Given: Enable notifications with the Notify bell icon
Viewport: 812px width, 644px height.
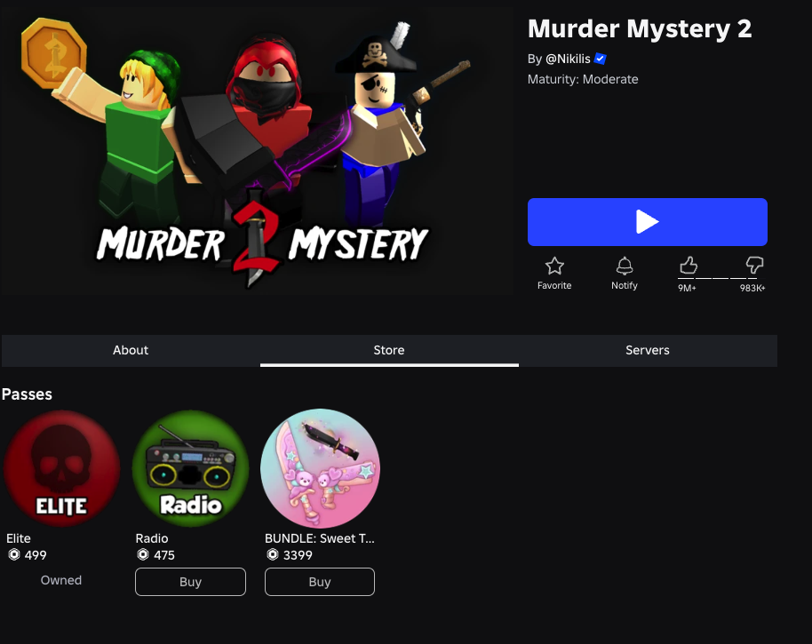Looking at the screenshot, I should [x=624, y=266].
